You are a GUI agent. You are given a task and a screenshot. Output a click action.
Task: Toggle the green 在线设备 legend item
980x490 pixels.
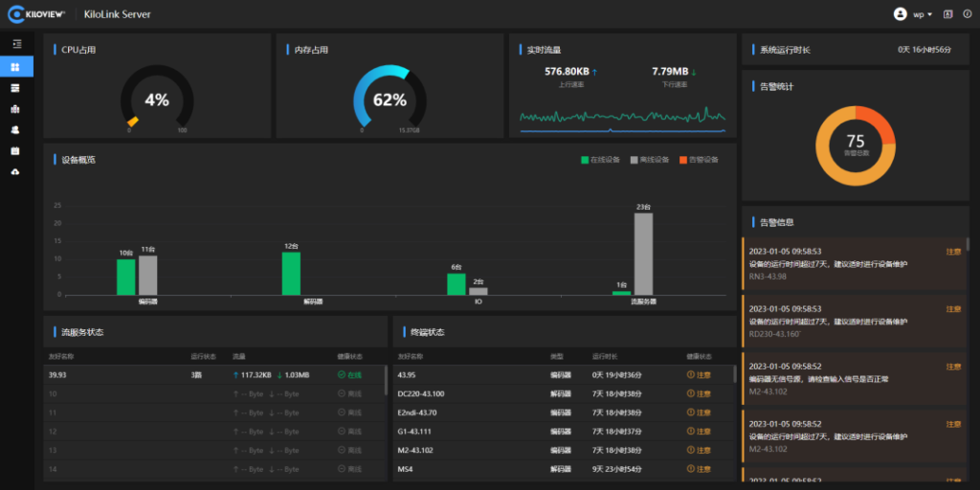(600, 160)
